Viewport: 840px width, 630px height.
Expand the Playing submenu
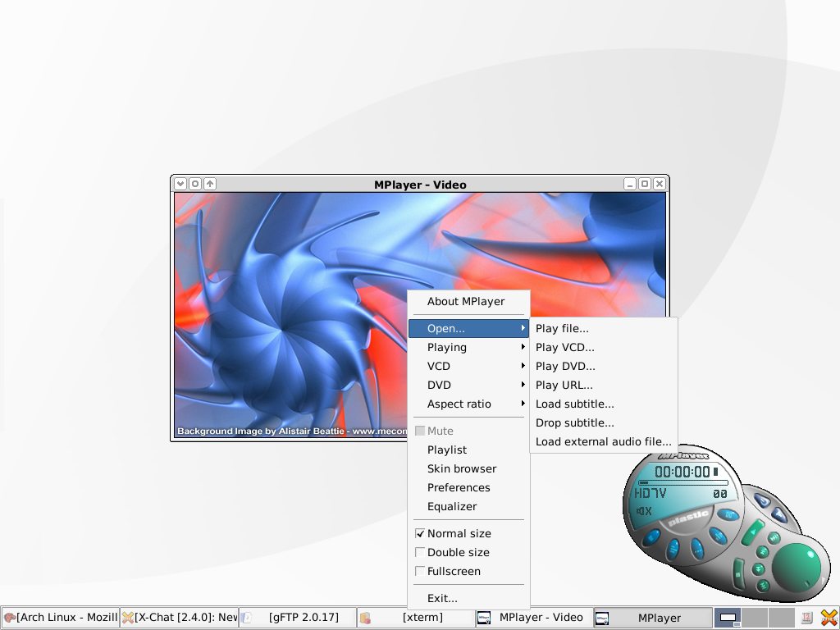coord(447,347)
